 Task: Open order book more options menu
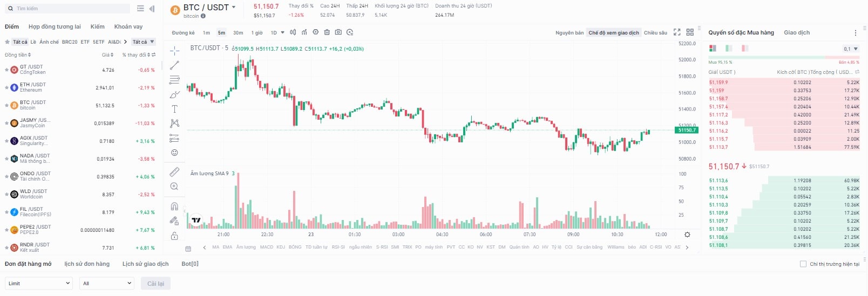pos(855,33)
